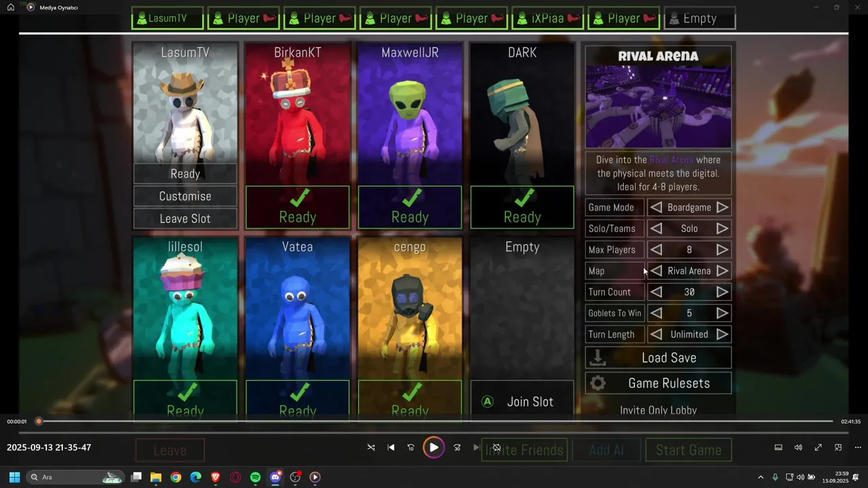The width and height of the screenshot is (868, 488).
Task: Open Spotify from the taskbar
Action: tap(255, 477)
